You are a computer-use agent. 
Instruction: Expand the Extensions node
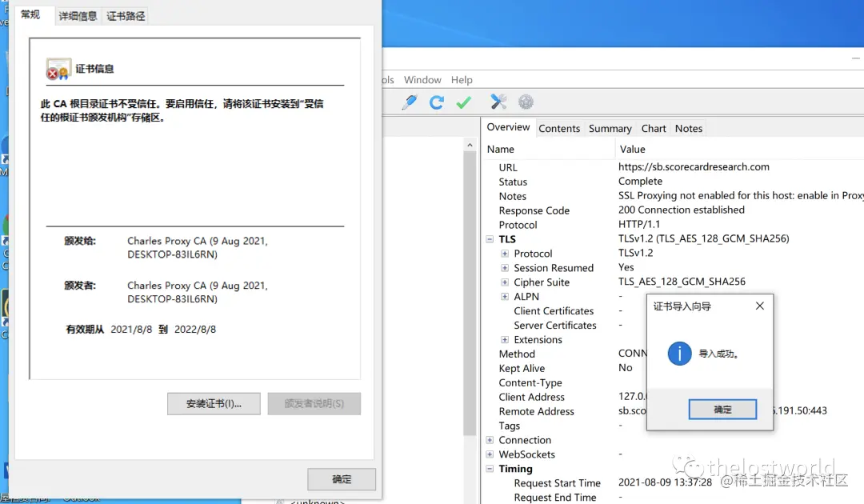[x=504, y=339]
